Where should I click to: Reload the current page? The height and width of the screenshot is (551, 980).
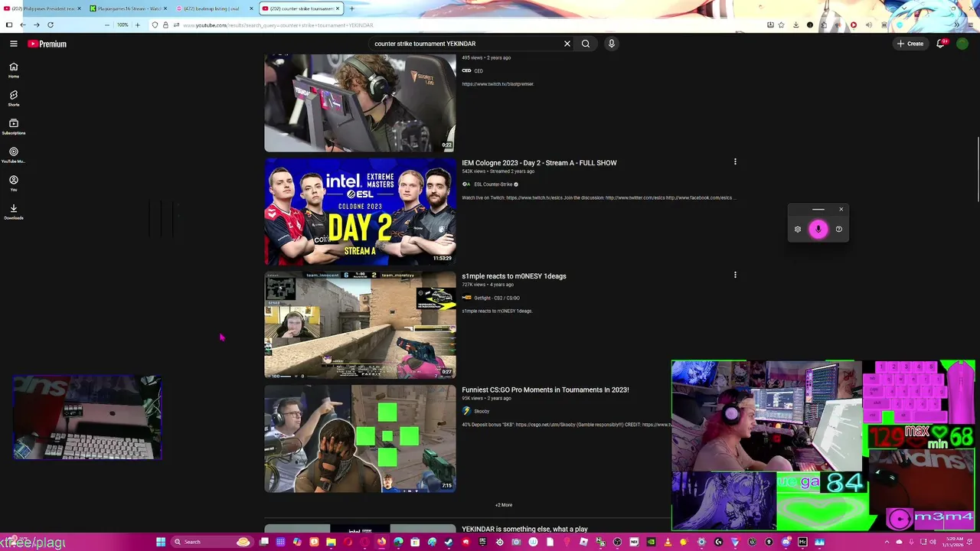point(51,24)
